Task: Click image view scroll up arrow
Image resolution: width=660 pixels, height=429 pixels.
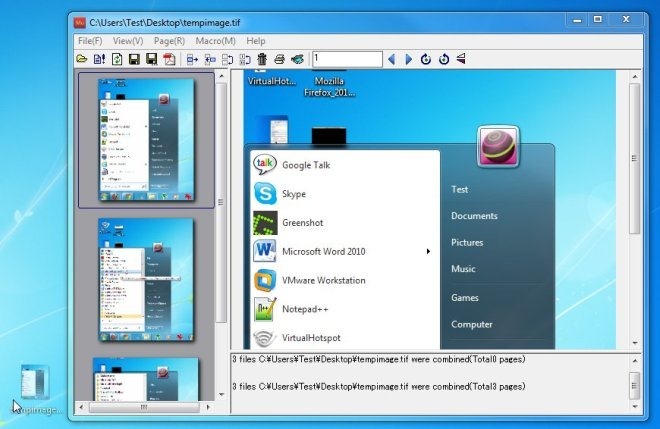Action: tap(635, 77)
